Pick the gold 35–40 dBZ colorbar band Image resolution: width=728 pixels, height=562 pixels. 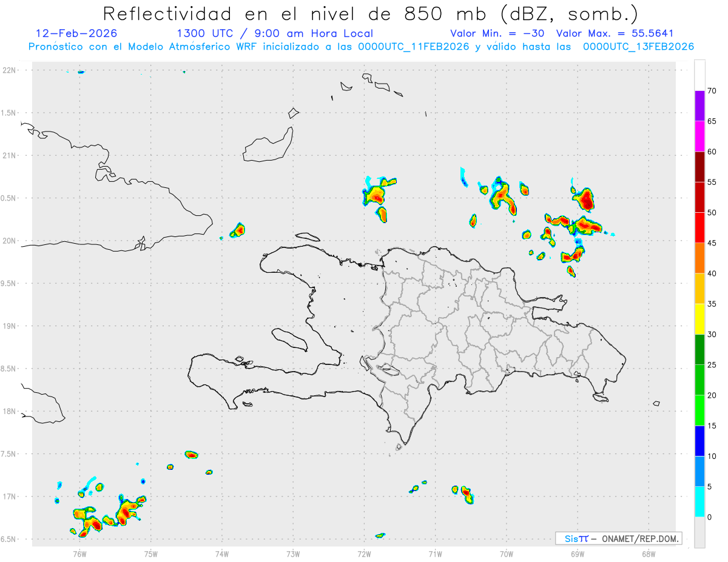(699, 289)
